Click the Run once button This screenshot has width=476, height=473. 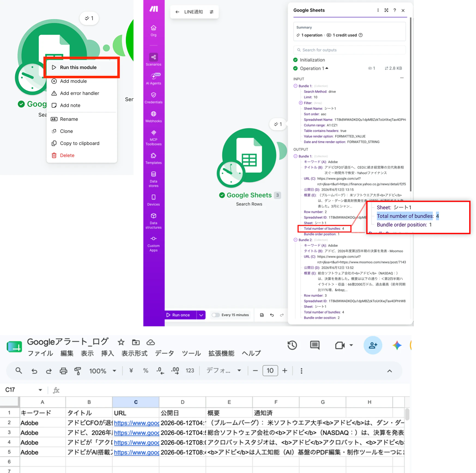[x=181, y=315]
